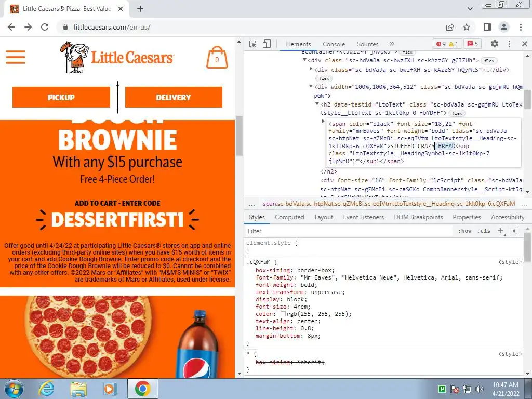
Task: Click the text-transform: uppercase declaration
Action: (300, 292)
